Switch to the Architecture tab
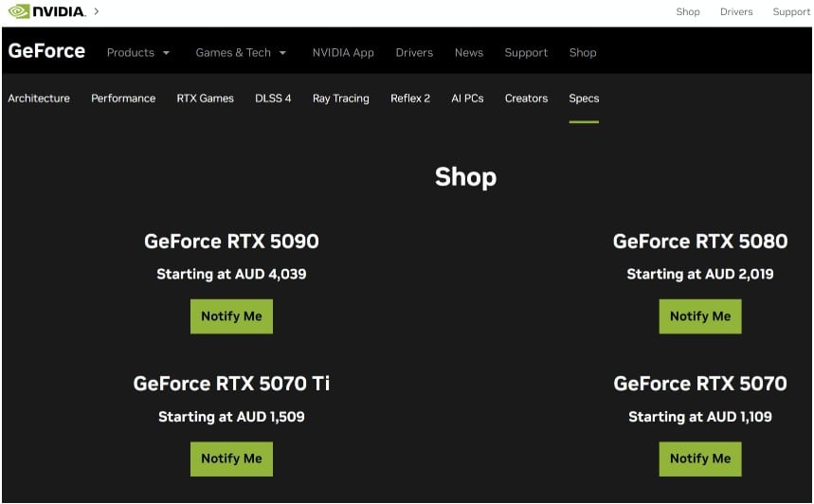This screenshot has width=814, height=504. tap(39, 99)
